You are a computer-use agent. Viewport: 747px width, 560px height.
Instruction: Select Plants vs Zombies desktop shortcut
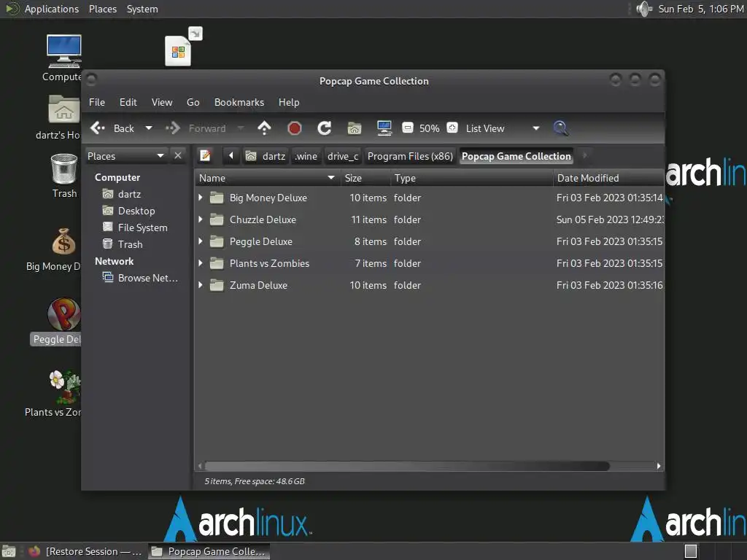65,386
